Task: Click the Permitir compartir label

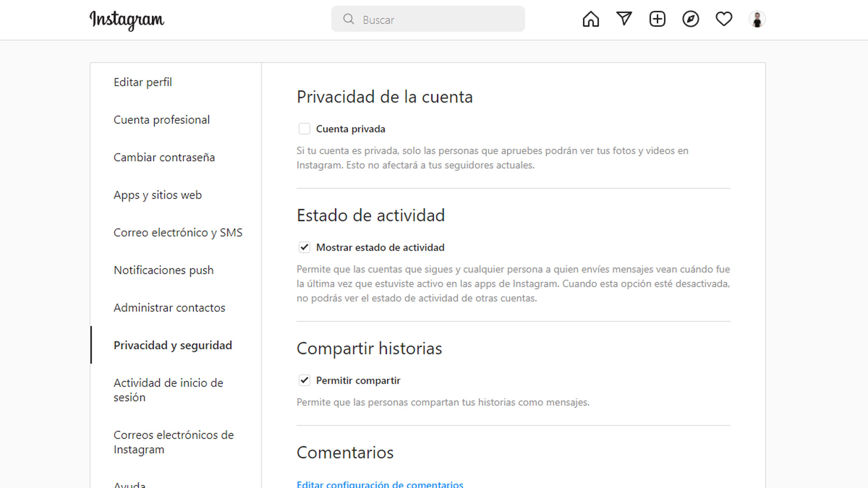Action: pyautogui.click(x=358, y=380)
